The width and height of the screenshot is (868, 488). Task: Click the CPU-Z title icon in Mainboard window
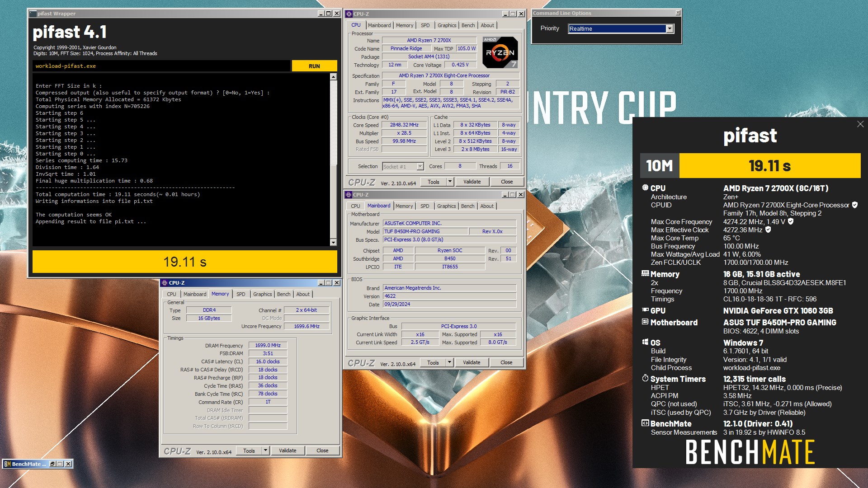(x=349, y=195)
